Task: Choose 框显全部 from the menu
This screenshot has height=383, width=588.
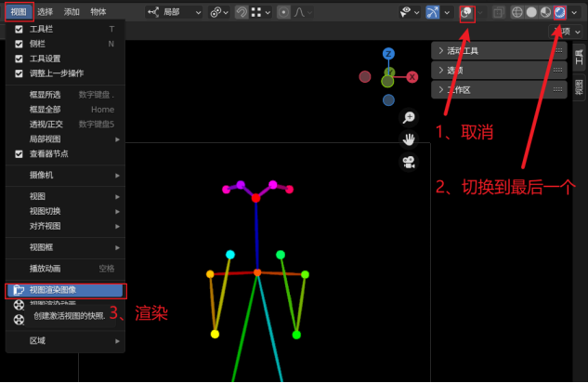Action: [x=65, y=110]
